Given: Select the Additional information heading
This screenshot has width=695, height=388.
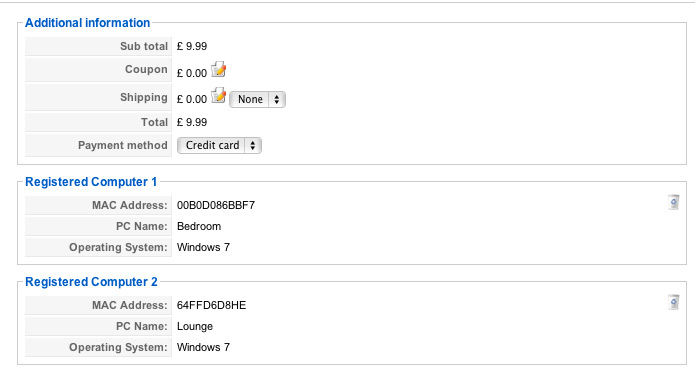Looking at the screenshot, I should pos(87,23).
